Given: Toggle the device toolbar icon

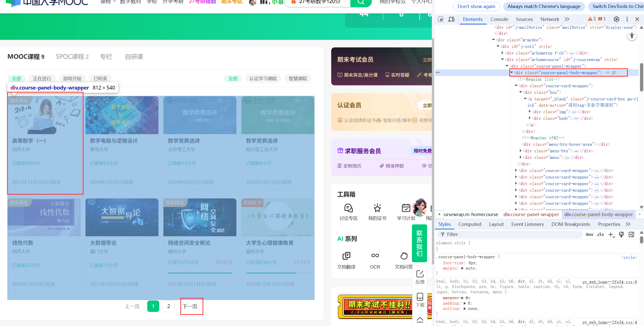Looking at the screenshot, I should (451, 19).
